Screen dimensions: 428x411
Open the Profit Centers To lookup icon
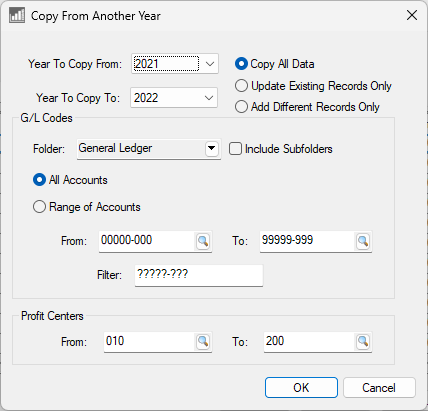point(363,342)
